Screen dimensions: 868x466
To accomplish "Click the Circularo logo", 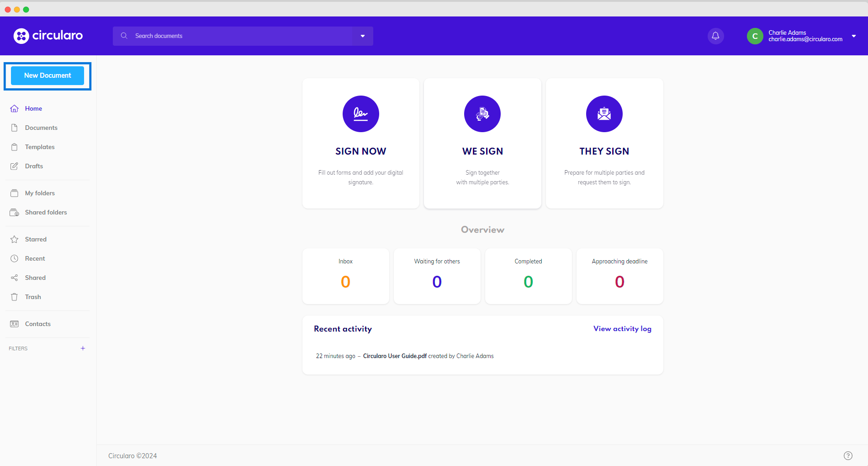I will pos(48,36).
